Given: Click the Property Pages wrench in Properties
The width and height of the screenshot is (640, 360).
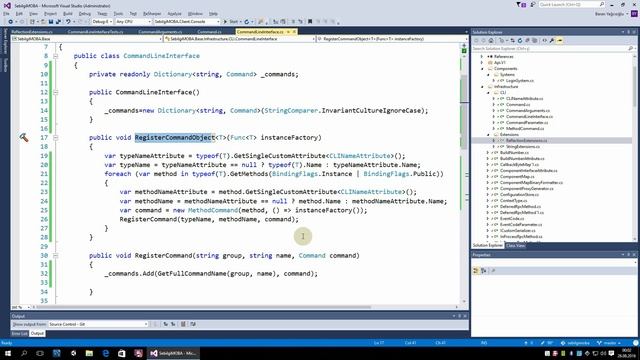Looking at the screenshot, I should point(493,271).
